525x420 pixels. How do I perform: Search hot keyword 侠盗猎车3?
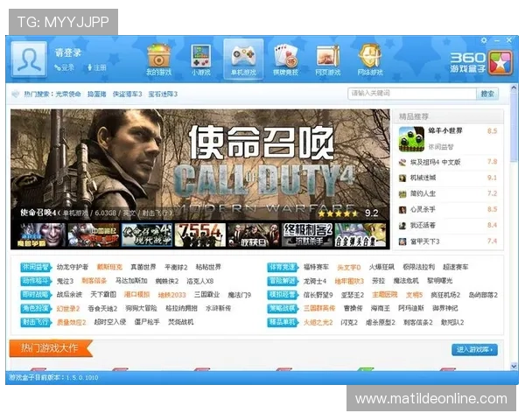tap(127, 94)
